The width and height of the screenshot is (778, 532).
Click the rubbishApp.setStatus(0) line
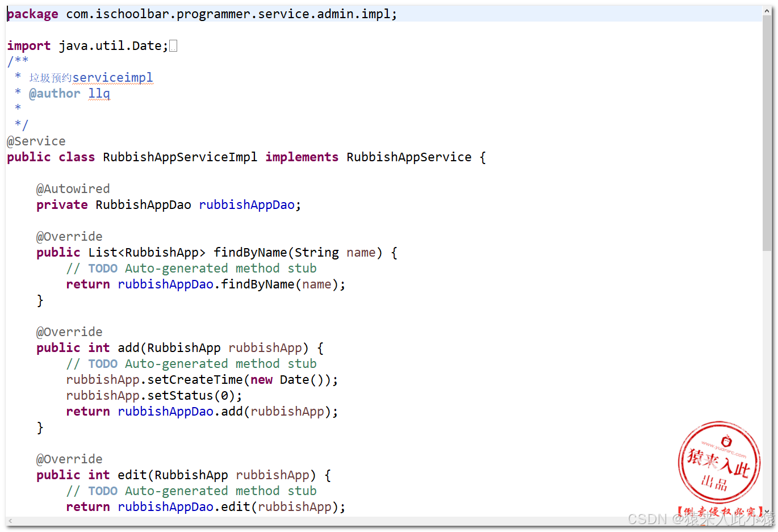coord(154,396)
